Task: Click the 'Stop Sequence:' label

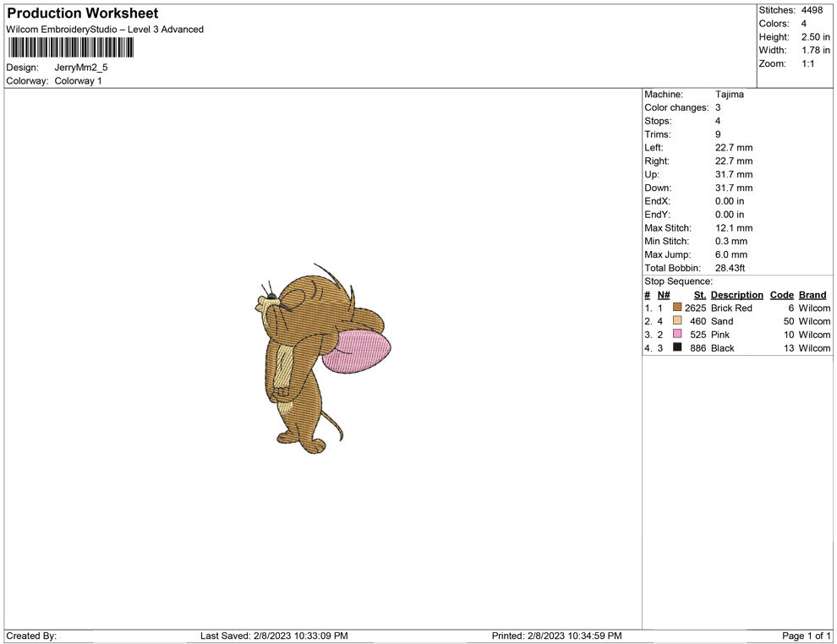Action: pyautogui.click(x=678, y=281)
